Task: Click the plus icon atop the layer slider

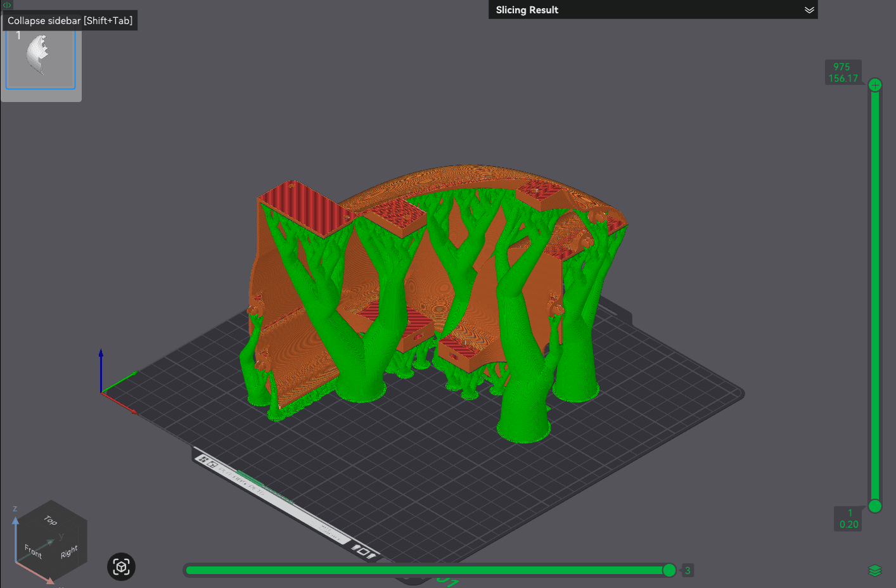Action: [875, 84]
